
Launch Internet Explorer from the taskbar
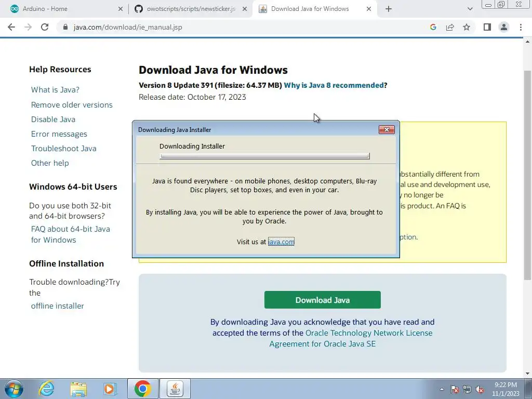click(46, 389)
